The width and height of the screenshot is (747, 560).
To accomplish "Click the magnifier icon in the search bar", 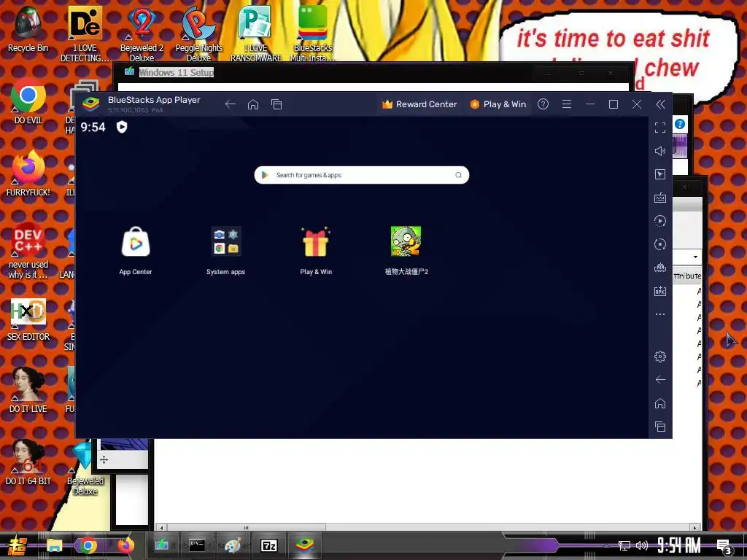I will point(458,175).
